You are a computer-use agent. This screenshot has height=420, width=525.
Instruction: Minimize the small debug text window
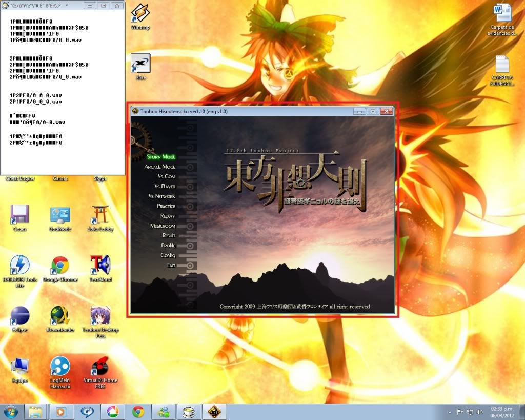coord(89,6)
